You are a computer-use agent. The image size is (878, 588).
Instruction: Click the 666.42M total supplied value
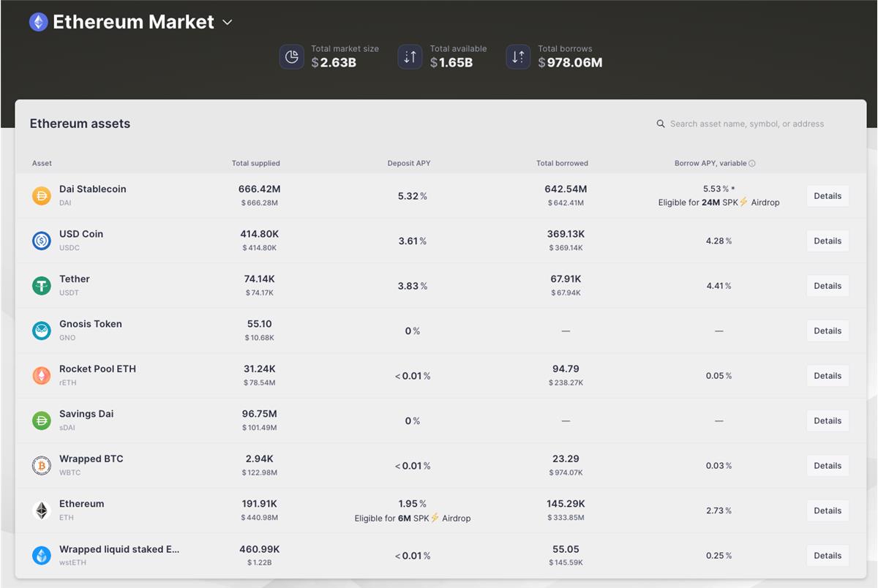click(260, 189)
